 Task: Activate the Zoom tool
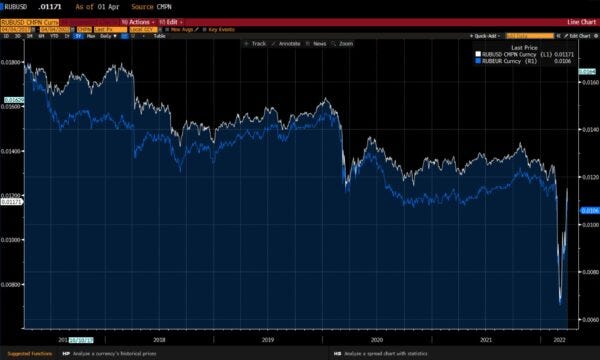coord(342,44)
